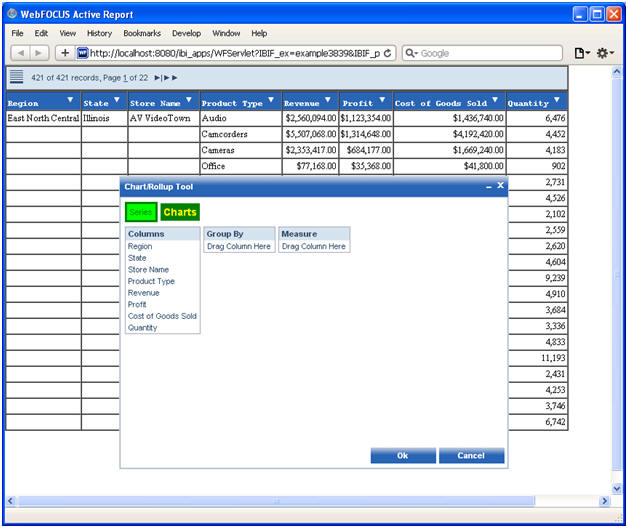This screenshot has width=628, height=528.
Task: Go to the last page arrow
Action: click(x=157, y=78)
